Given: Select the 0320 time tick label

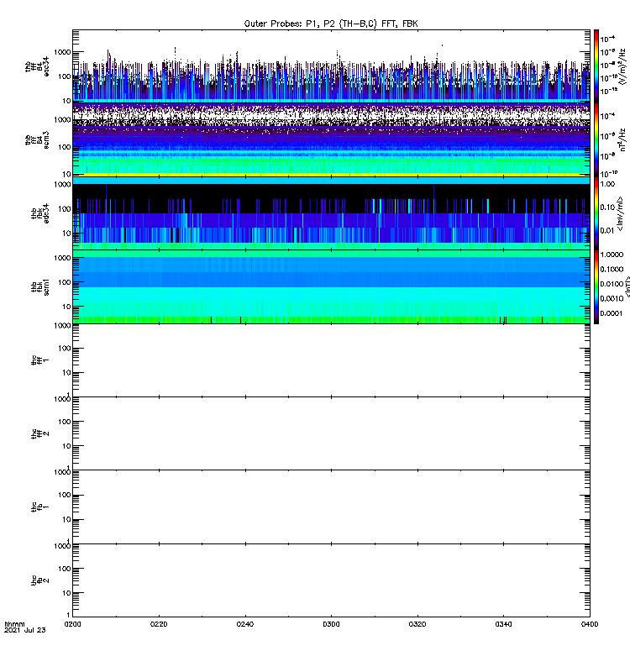Looking at the screenshot, I should coord(417,625).
